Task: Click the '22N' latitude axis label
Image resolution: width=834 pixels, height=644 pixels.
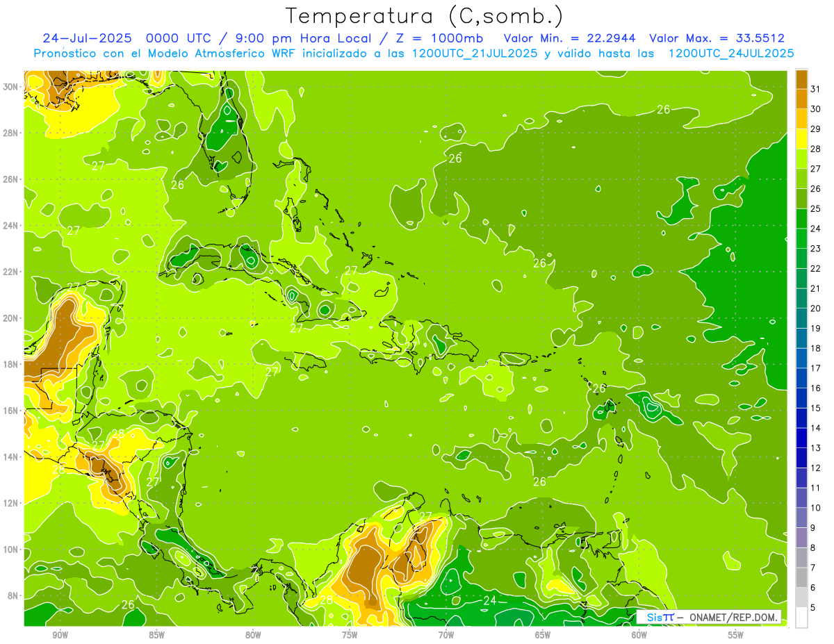Action: (x=12, y=272)
